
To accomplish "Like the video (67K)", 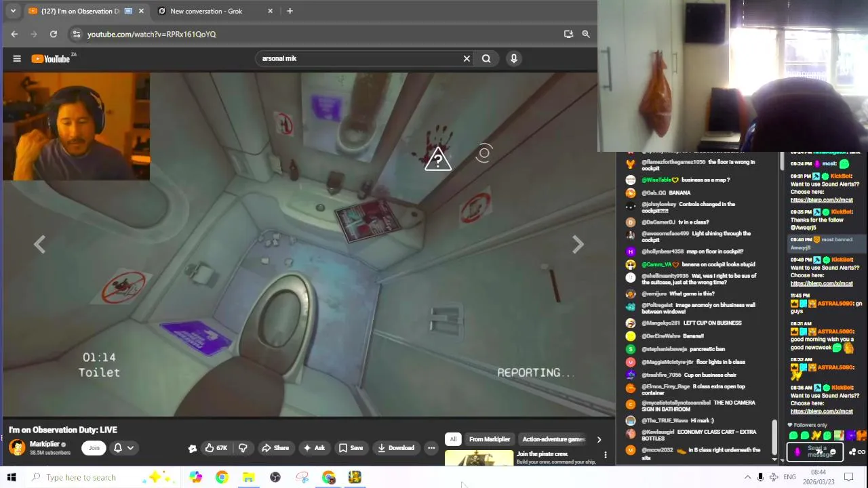I will click(216, 447).
